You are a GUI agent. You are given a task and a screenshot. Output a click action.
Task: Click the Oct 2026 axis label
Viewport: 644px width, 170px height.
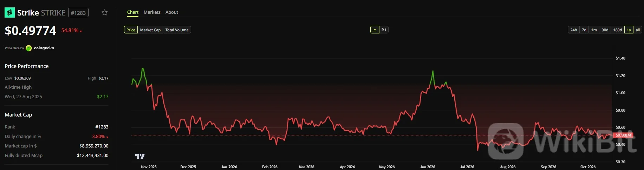pyautogui.click(x=588, y=167)
